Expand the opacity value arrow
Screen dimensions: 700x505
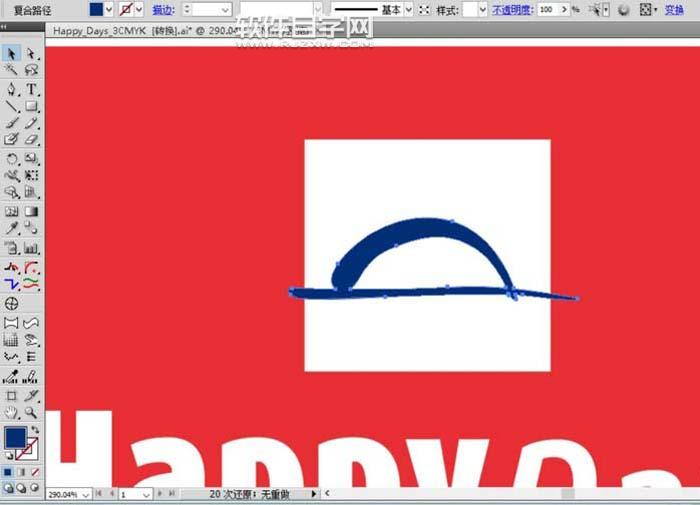[x=565, y=9]
